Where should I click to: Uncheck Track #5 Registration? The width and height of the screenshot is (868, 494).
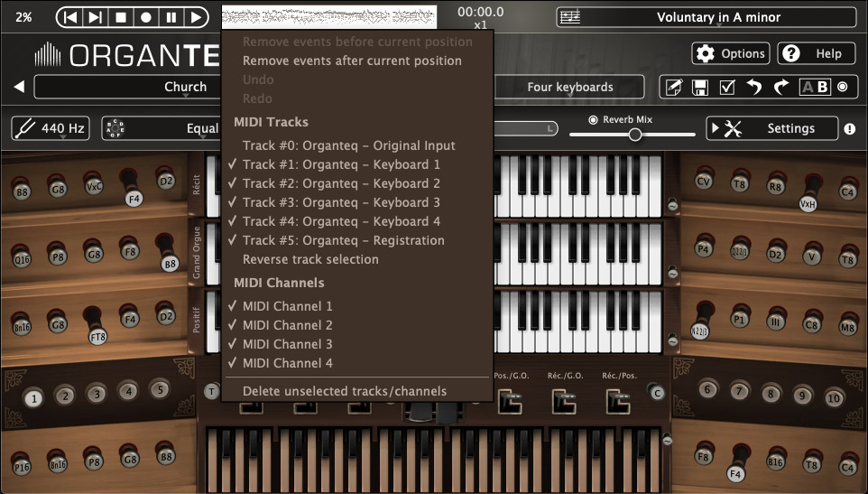[x=343, y=240]
